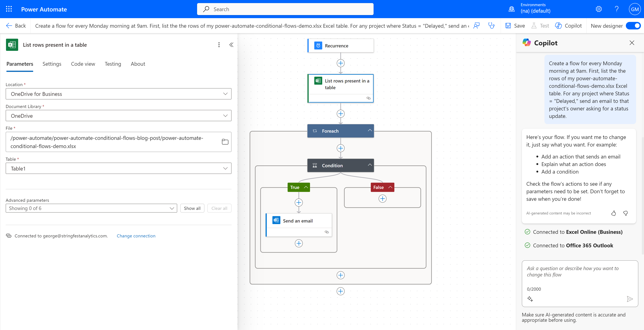Open the three-dot menu for List rows action
The width and height of the screenshot is (644, 330).
tap(219, 45)
